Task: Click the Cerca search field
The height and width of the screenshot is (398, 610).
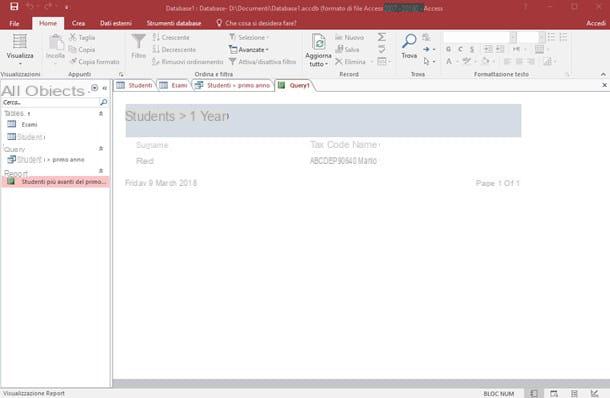Action: click(50, 102)
